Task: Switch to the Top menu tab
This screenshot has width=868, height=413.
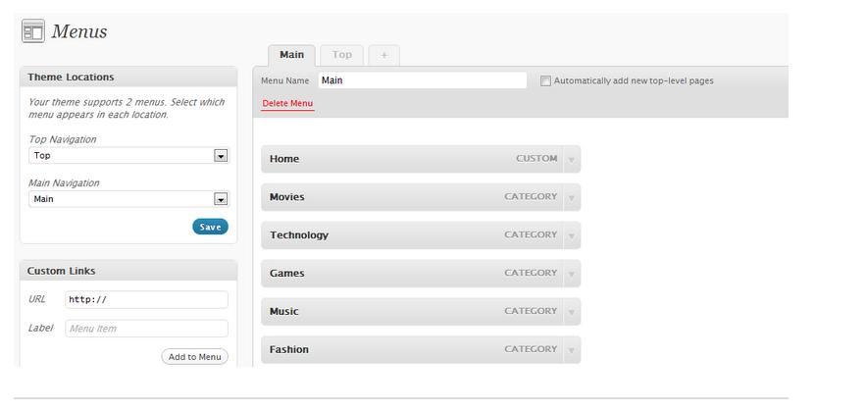Action: pyautogui.click(x=342, y=55)
